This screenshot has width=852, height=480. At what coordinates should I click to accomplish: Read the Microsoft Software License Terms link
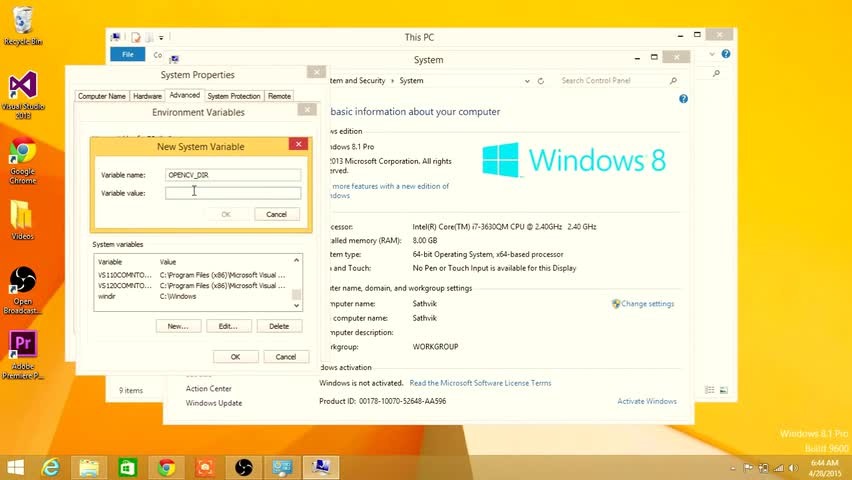pyautogui.click(x=480, y=383)
